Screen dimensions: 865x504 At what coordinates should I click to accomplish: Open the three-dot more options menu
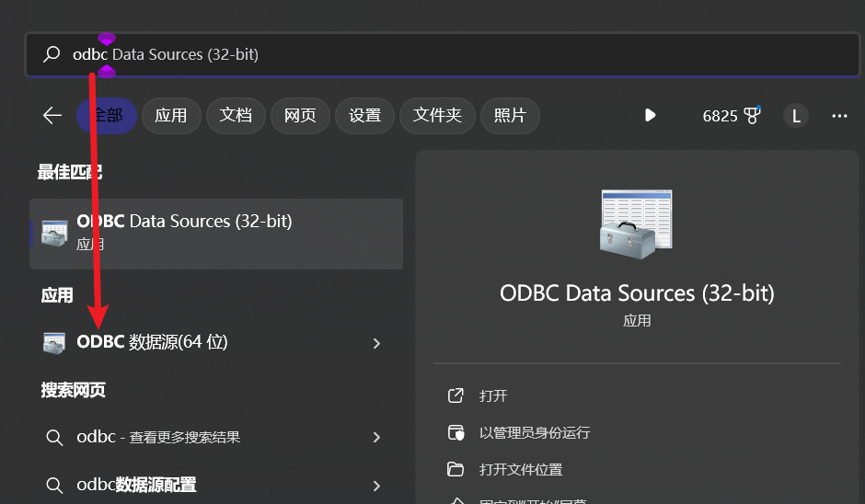839,116
